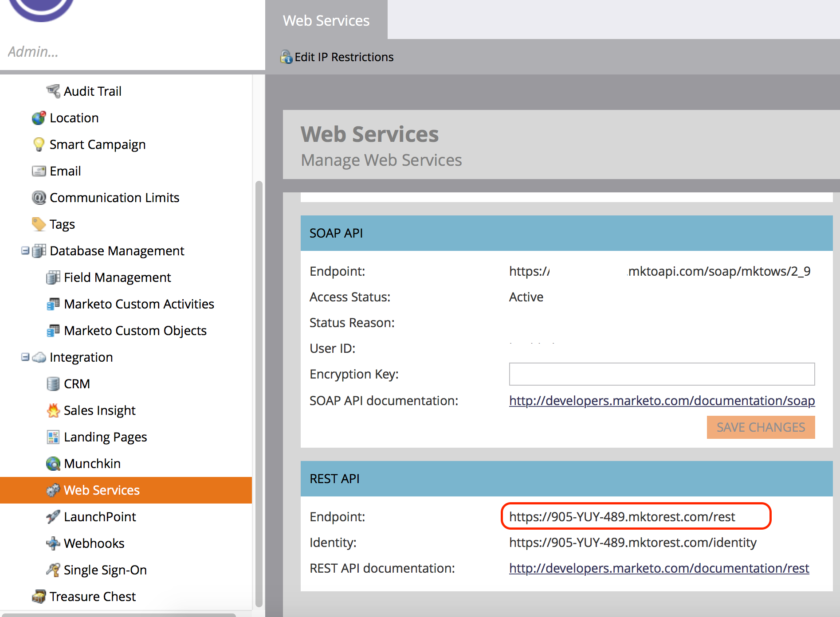The image size is (840, 617).
Task: Click the Web Services gears icon
Action: 53,490
